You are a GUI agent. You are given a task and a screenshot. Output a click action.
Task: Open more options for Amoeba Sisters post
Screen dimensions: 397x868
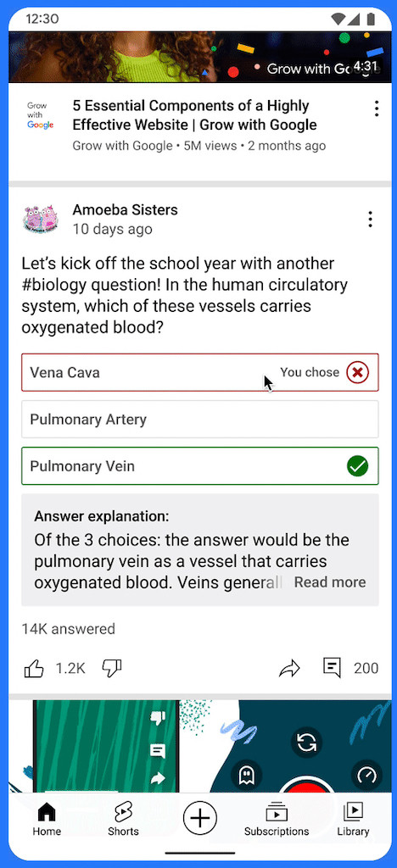click(x=371, y=220)
